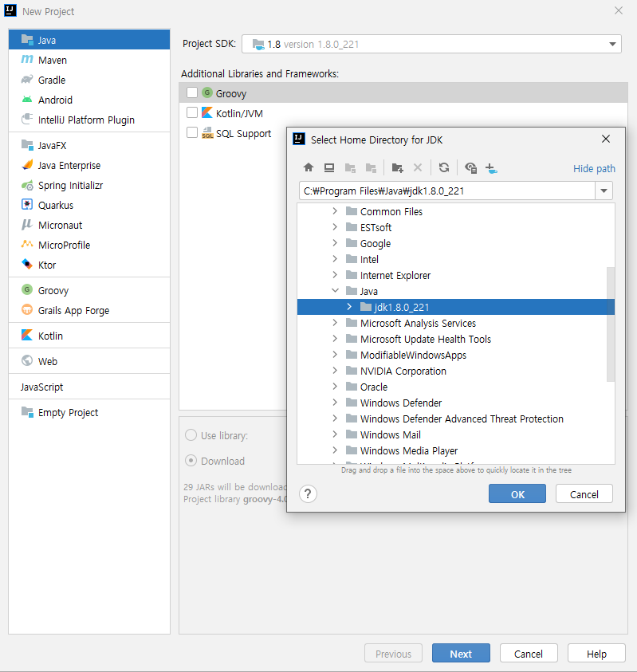
Task: Select the Use library radio button
Action: click(x=191, y=435)
